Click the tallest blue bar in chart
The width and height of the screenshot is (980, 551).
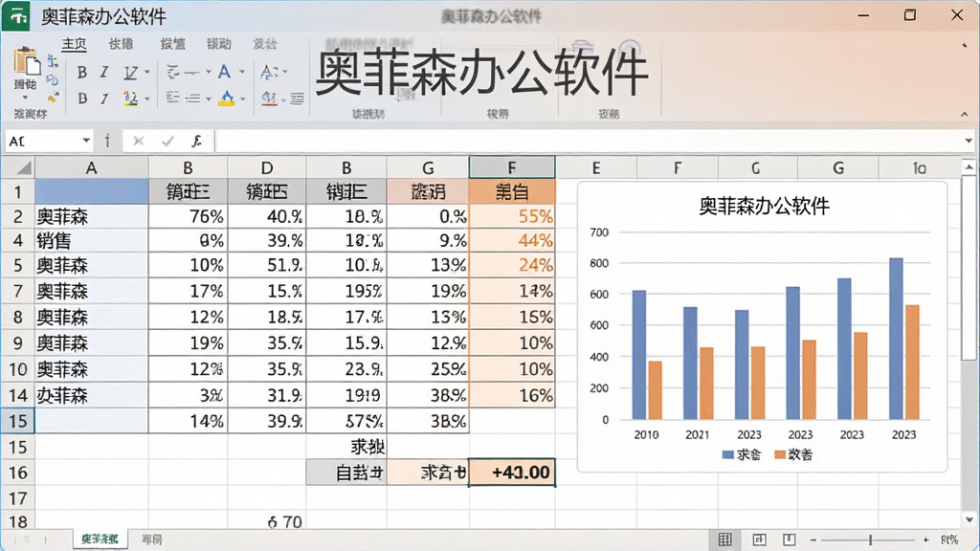click(896, 338)
